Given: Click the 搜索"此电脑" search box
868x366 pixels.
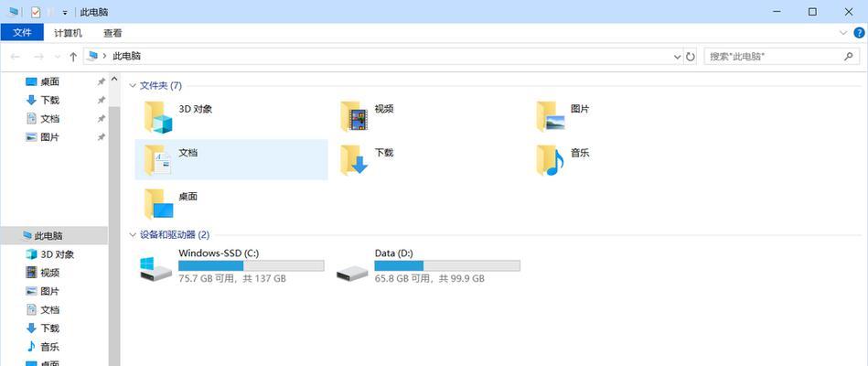Looking at the screenshot, I should click(781, 56).
